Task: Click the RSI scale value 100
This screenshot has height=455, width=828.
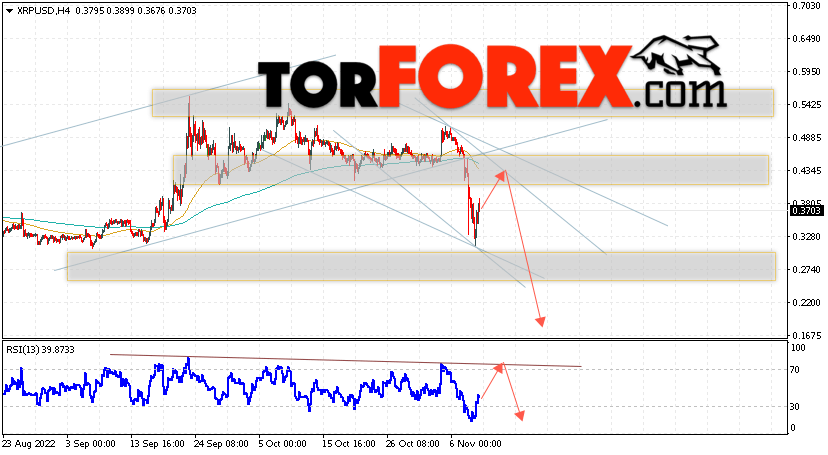Action: [798, 348]
